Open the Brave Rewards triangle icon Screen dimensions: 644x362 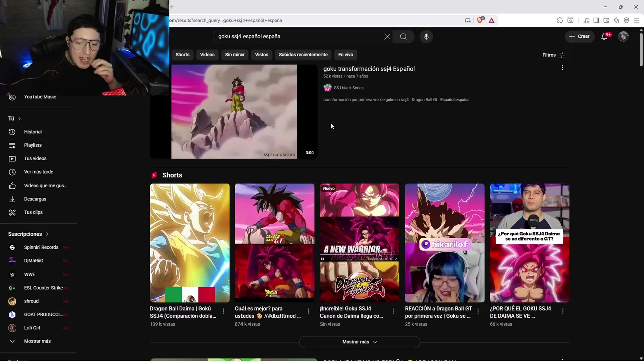click(491, 20)
